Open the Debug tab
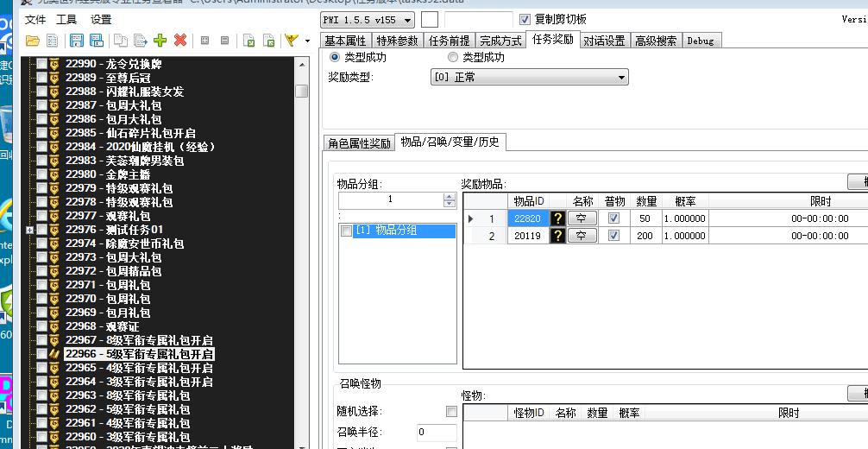The height and width of the screenshot is (449, 868). [701, 41]
